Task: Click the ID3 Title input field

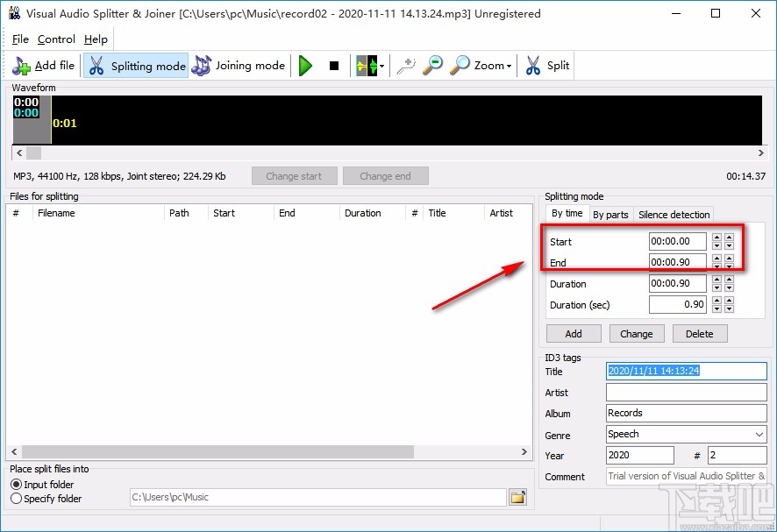Action: tap(687, 371)
